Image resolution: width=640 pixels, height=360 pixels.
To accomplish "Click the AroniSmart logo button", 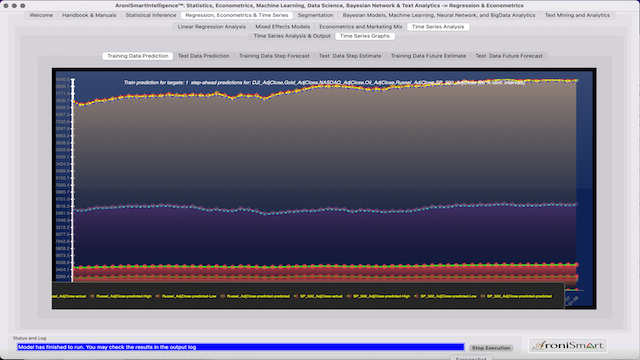I will point(568,345).
